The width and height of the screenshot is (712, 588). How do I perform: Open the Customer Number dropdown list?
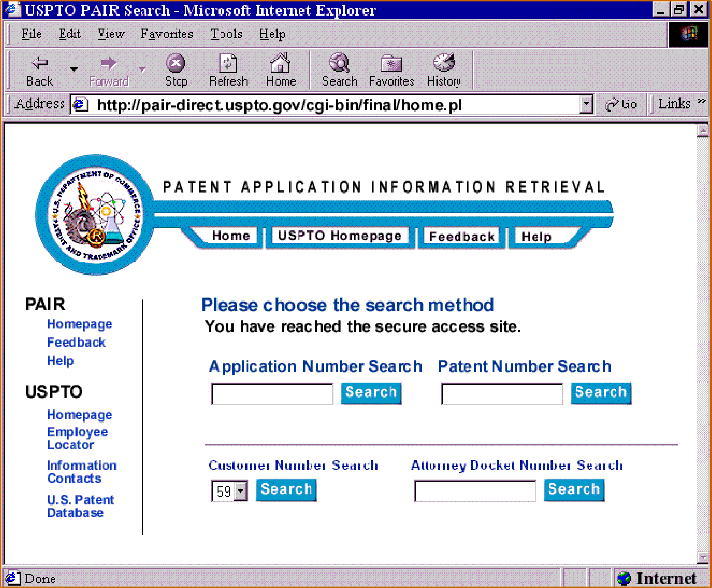[x=240, y=491]
